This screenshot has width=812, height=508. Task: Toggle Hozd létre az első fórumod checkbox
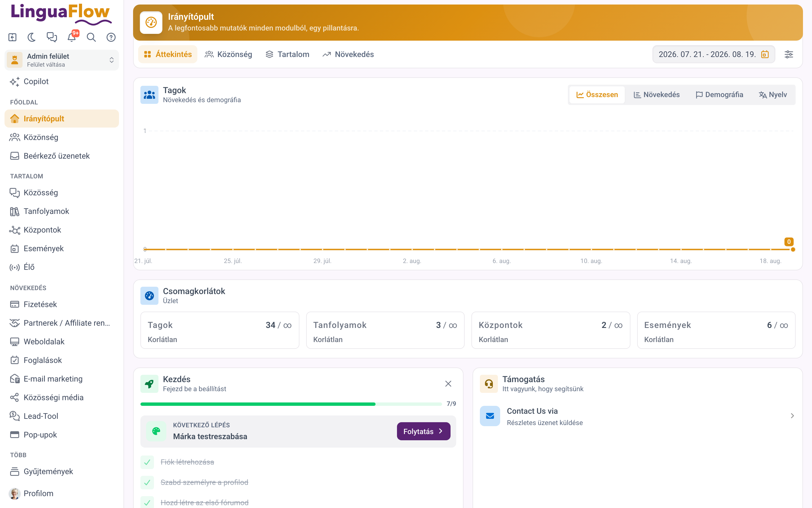[147, 503]
